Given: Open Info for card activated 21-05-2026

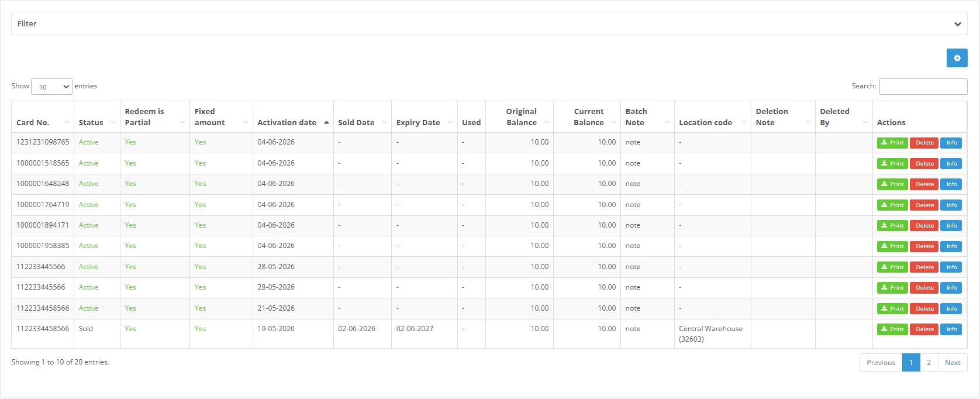Looking at the screenshot, I should coord(951,309).
